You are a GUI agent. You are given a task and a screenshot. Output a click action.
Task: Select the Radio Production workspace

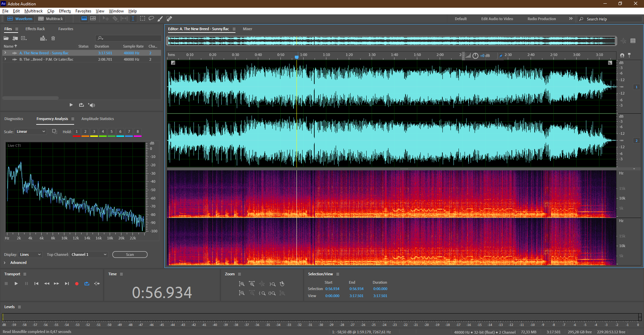click(542, 19)
